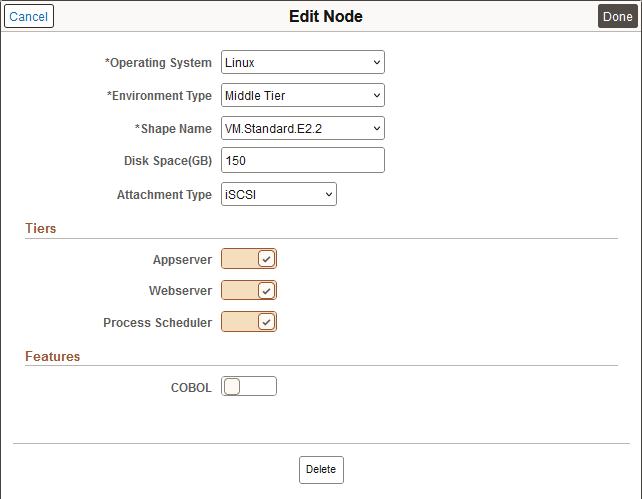
Task: Toggle the Appserver switch off
Action: click(x=249, y=259)
